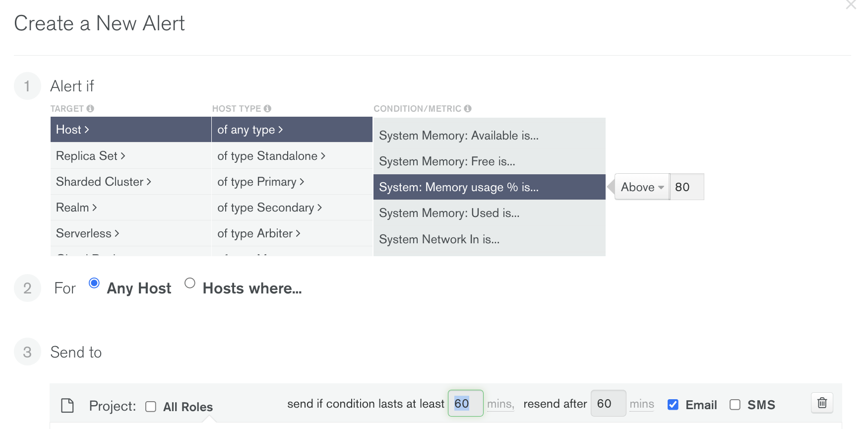
Task: Pick host type of type Primary
Action: 260,182
